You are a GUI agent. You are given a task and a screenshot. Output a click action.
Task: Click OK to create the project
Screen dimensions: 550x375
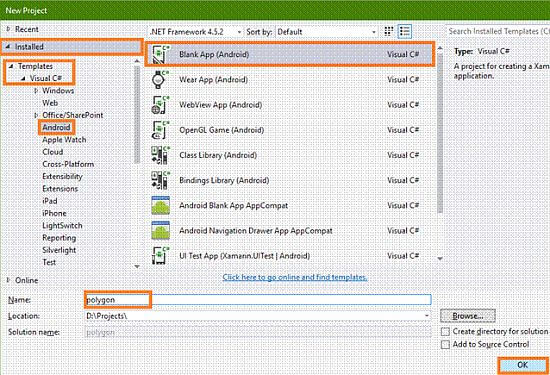pos(523,365)
